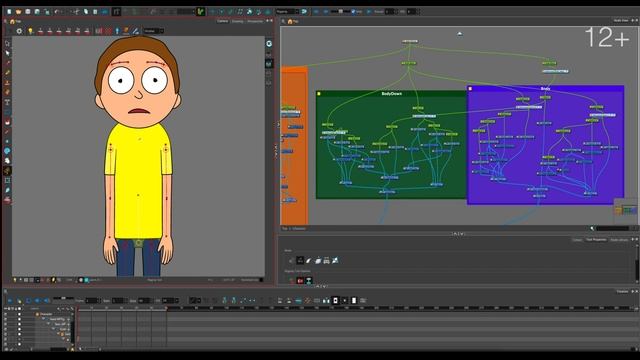Select the BodyDown group title in Node view

coord(391,93)
